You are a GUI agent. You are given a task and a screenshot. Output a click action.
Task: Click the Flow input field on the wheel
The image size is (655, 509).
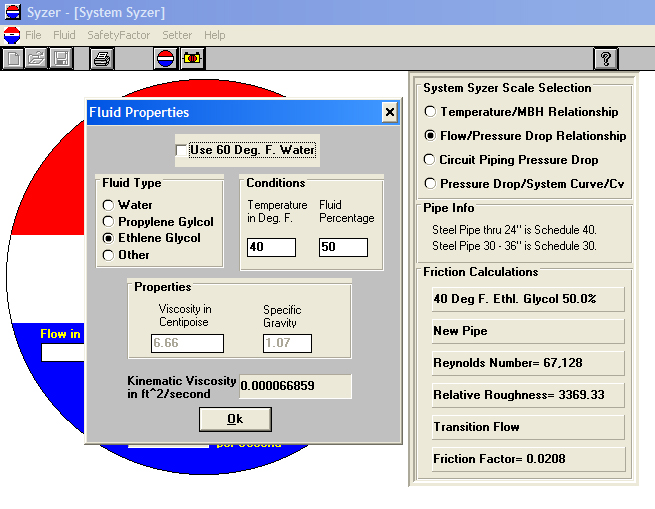coord(63,353)
